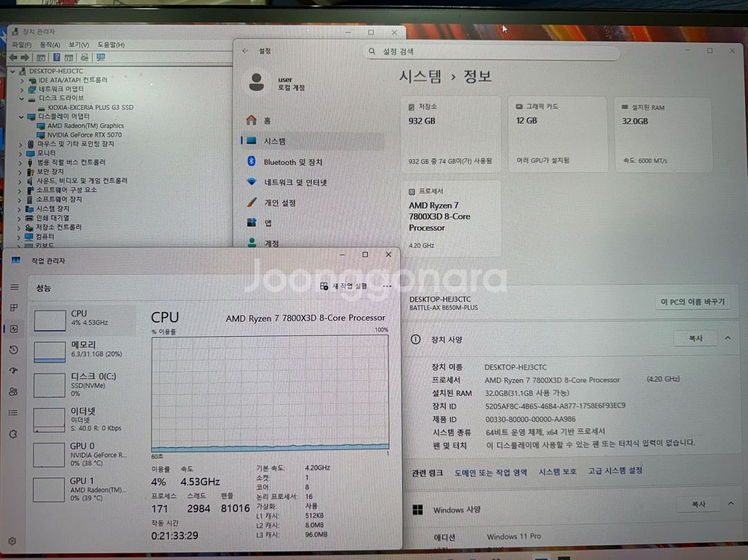
Task: Open Users icon in Task Manager sidebar
Action: [x=13, y=391]
